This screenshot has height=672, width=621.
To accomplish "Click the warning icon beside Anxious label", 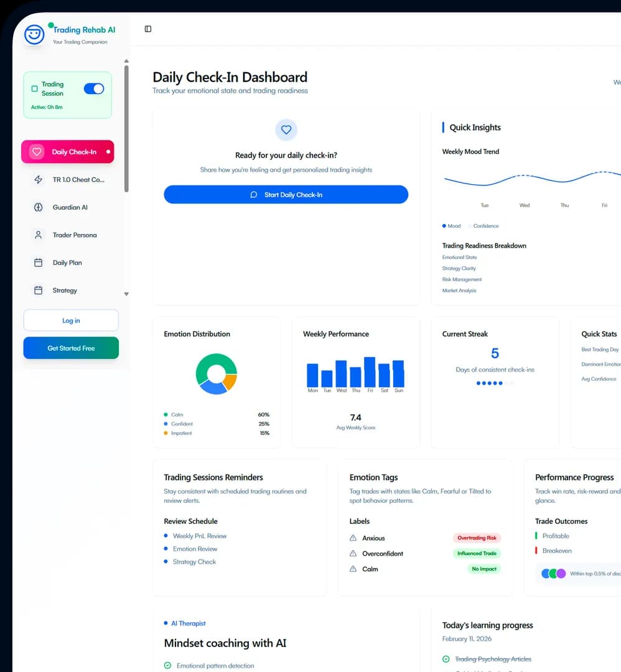I will pyautogui.click(x=353, y=538).
